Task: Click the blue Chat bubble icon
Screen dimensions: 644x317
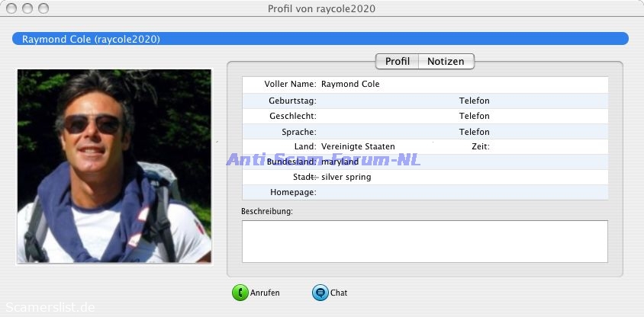Action: (x=320, y=293)
